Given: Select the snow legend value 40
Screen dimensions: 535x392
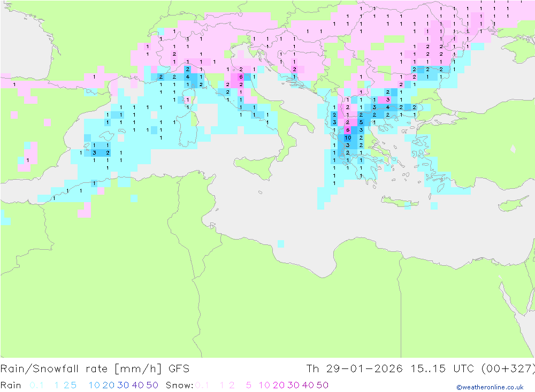Looking at the screenshot, I should point(308,385).
